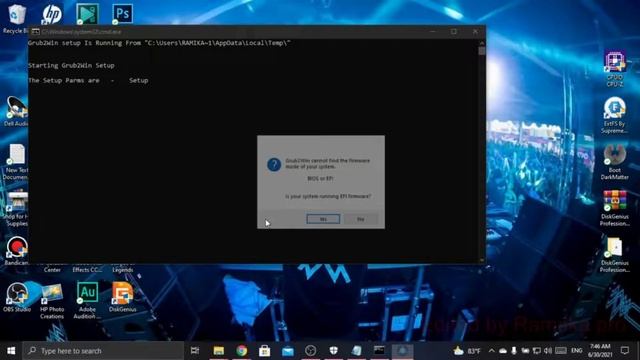
Task: Show hidden system tray icons
Action: 491,351
